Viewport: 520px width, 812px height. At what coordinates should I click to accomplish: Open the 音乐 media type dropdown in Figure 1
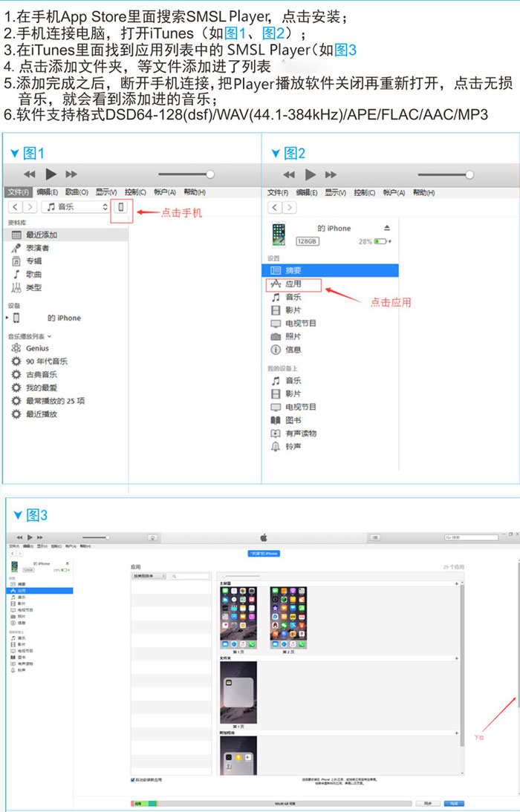[76, 207]
